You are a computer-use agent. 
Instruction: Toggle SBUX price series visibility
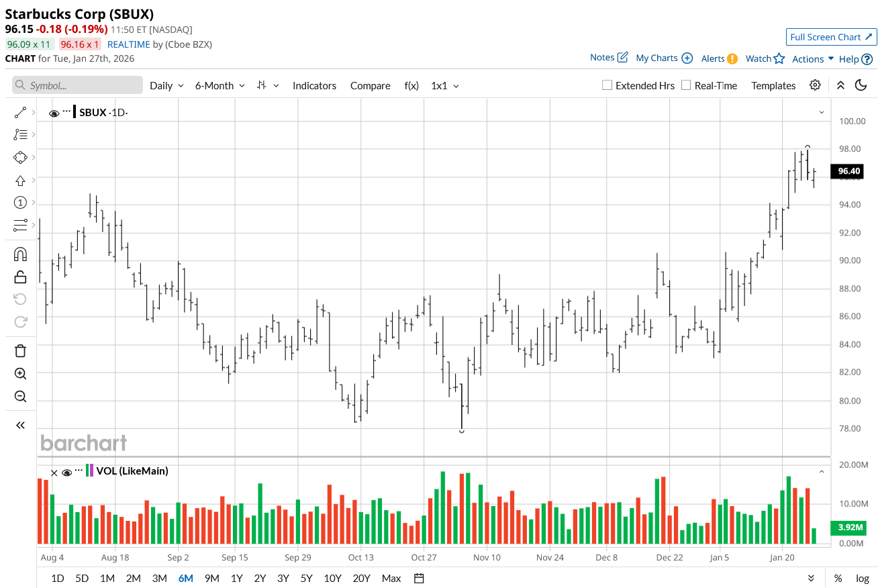(54, 113)
